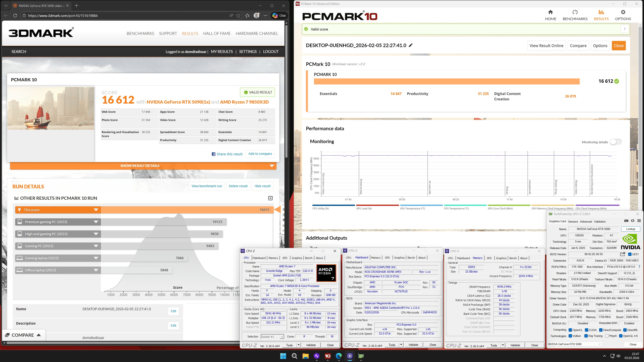
Task: Click the Lookup button in GPU-Z
Action: (631, 229)
